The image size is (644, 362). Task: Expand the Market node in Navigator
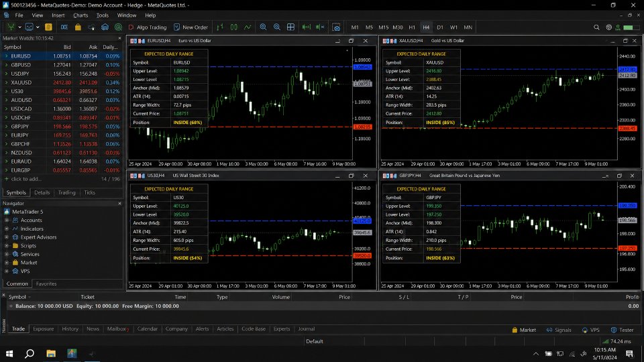7,262
